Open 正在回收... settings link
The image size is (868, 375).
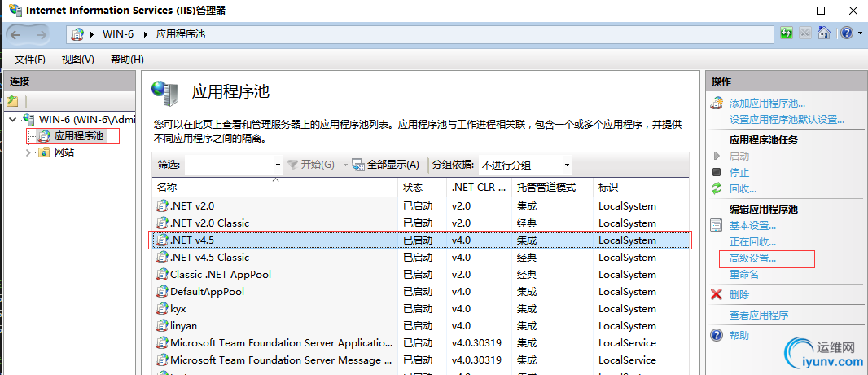[753, 242]
